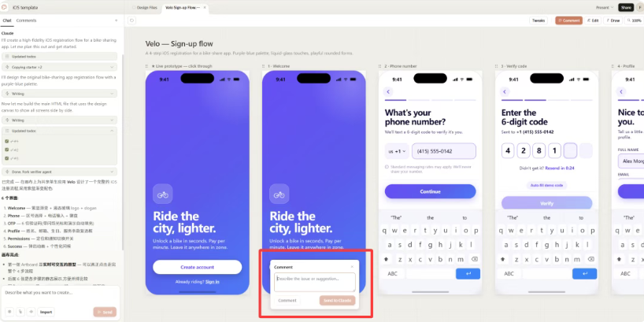Toggle the third checkbox in Updated todos
644x322 pixels.
[6, 158]
